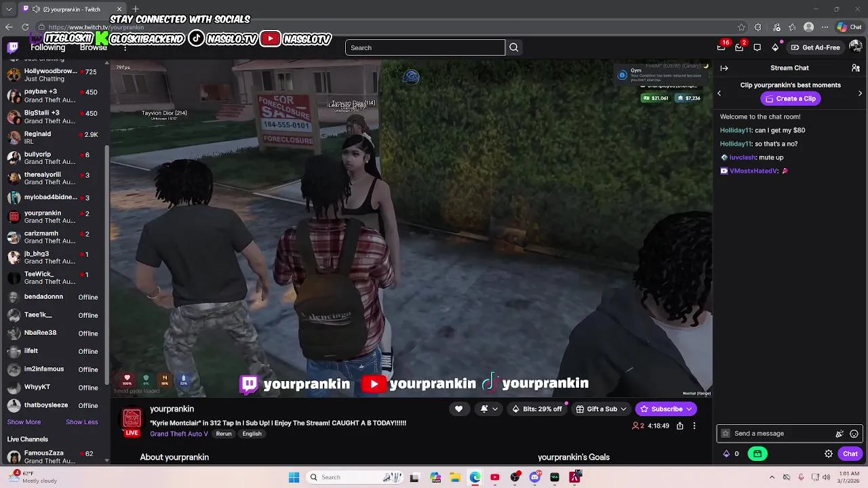Image resolution: width=868 pixels, height=488 pixels.
Task: Open the Whispers speech bubble icon
Action: 757,47
